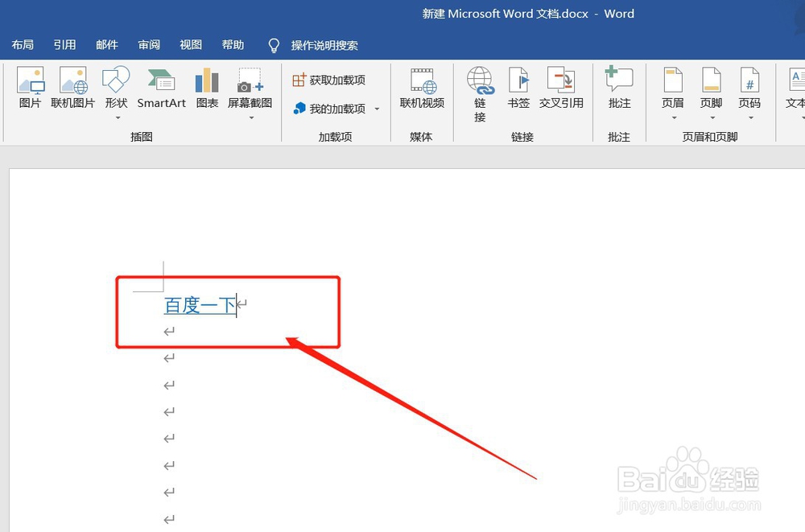Click the 操作说明搜索 search box

point(324,46)
